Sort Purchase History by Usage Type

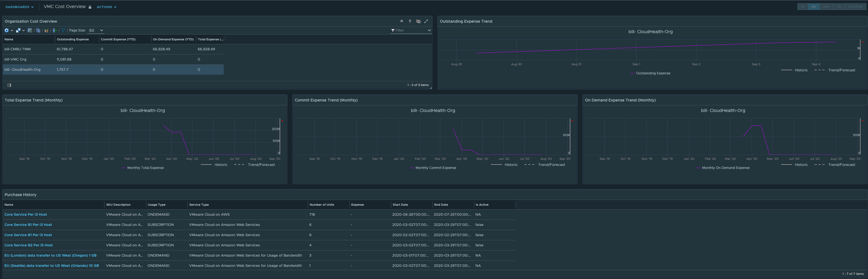(x=156, y=205)
